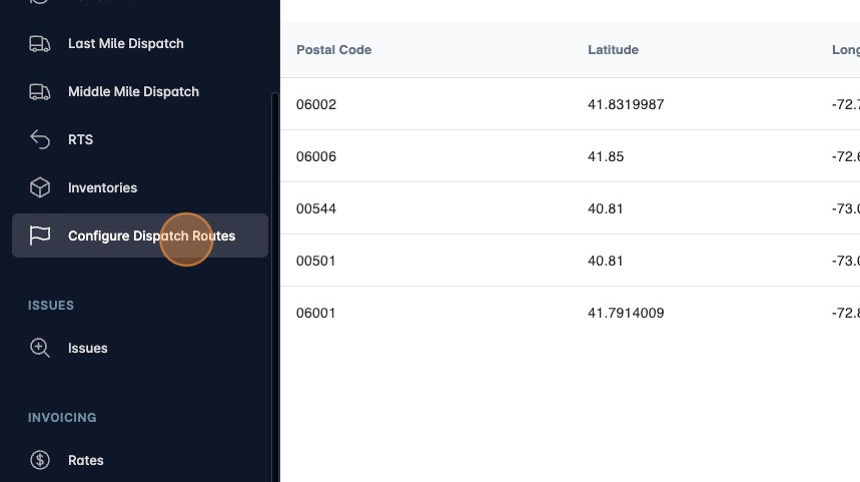
Task: Click the Latitude column header
Action: pos(613,50)
